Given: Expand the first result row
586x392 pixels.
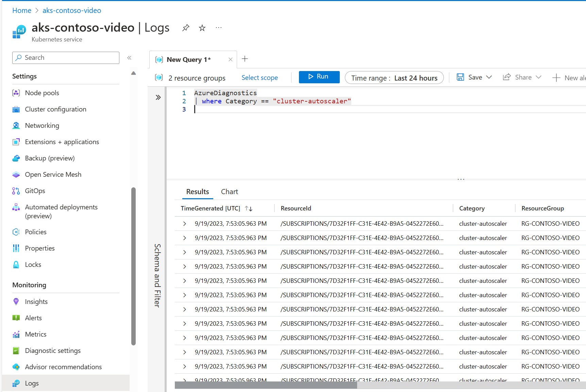Looking at the screenshot, I should pyautogui.click(x=184, y=224).
